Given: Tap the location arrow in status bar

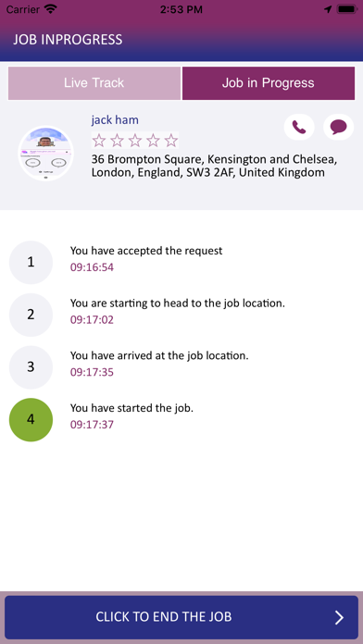Looking at the screenshot, I should click(328, 9).
